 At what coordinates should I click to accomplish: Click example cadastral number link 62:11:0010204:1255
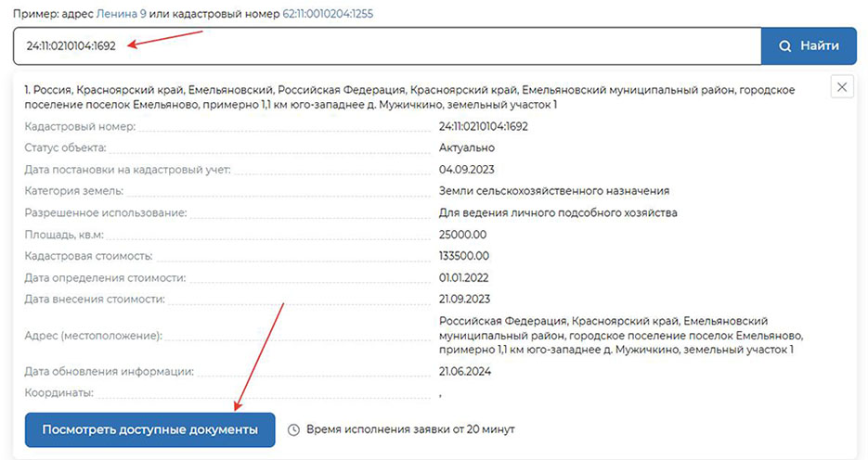tap(328, 14)
